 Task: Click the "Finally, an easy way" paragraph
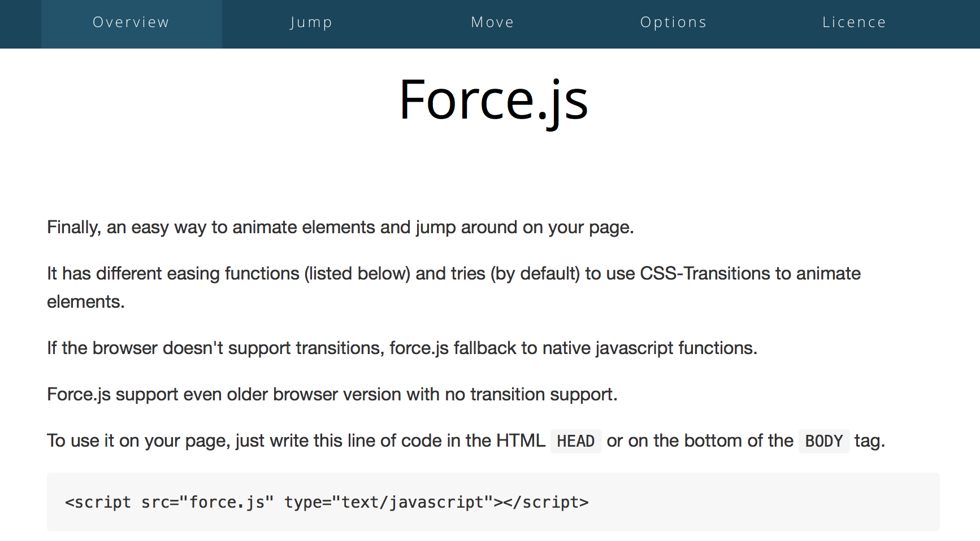(x=340, y=228)
